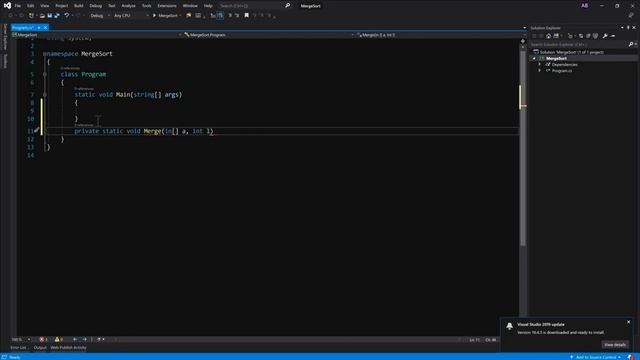
Task: Click the account initials badge AB
Action: [584, 6]
